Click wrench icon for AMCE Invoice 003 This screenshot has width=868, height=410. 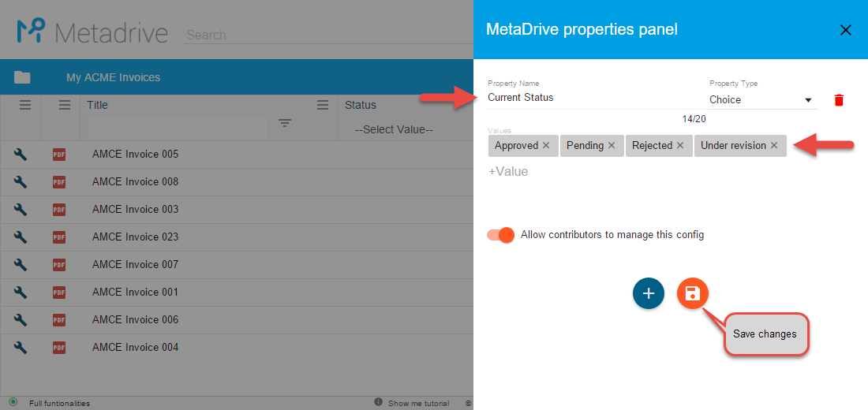point(21,210)
